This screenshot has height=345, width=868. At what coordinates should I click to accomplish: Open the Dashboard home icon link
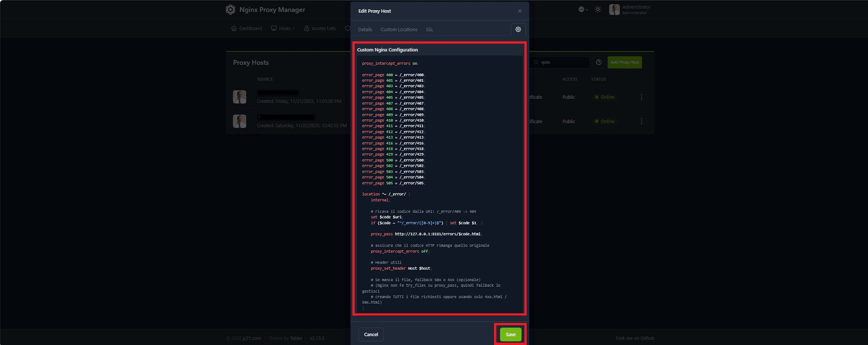tap(247, 28)
